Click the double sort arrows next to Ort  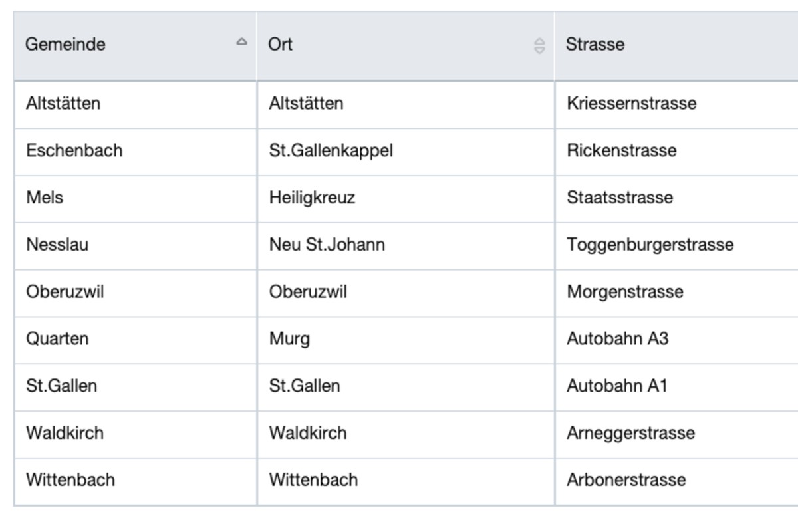(537, 45)
